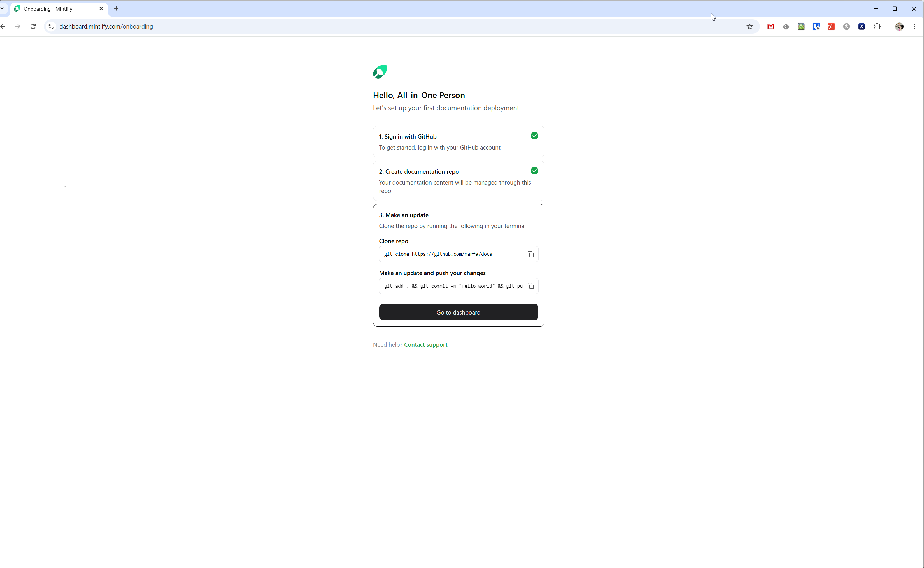Screen dimensions: 924x568
Task: Open the Chrome Extensions puzzle menu
Action: pos(877,26)
